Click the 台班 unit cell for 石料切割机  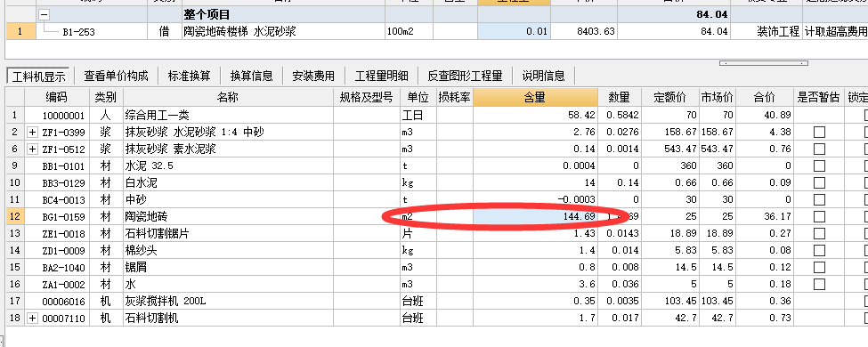418,319
